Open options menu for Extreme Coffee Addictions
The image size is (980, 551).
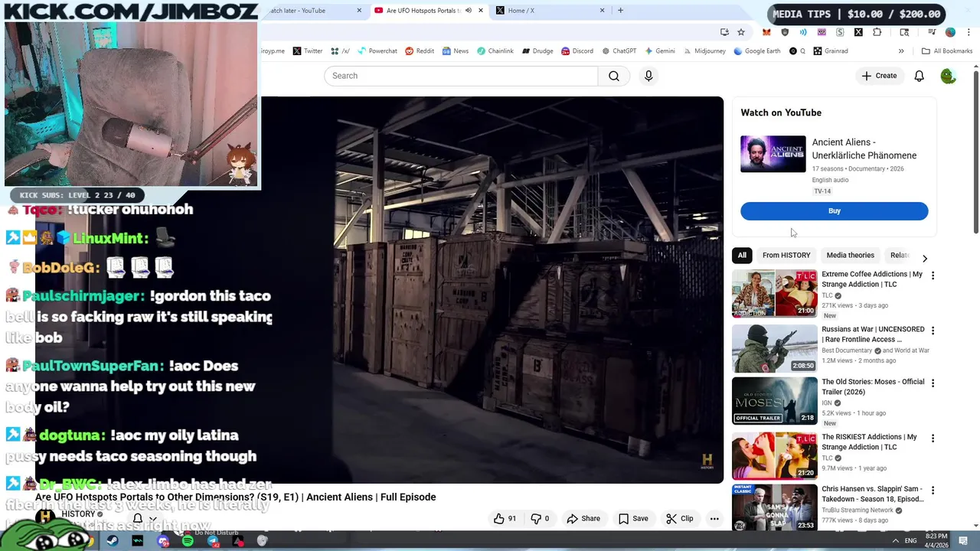(933, 275)
